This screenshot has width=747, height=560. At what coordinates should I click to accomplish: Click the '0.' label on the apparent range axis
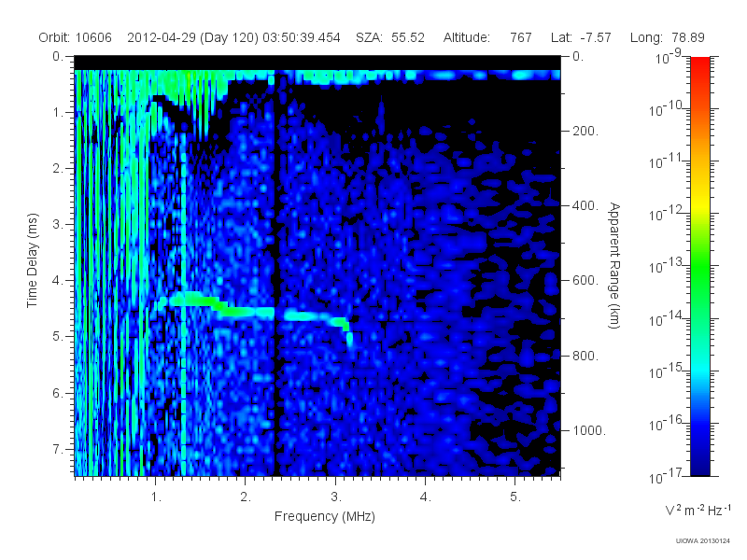578,56
